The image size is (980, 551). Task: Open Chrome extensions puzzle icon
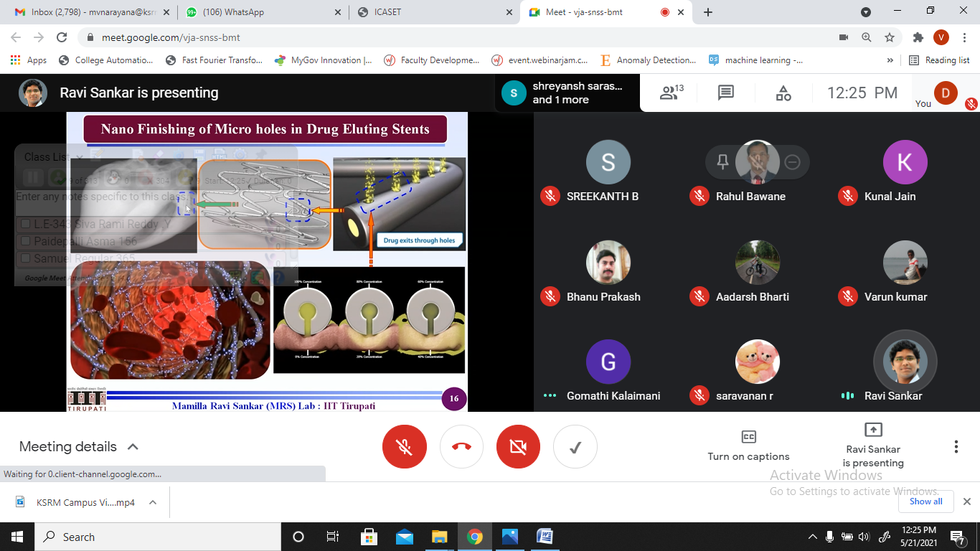[918, 37]
